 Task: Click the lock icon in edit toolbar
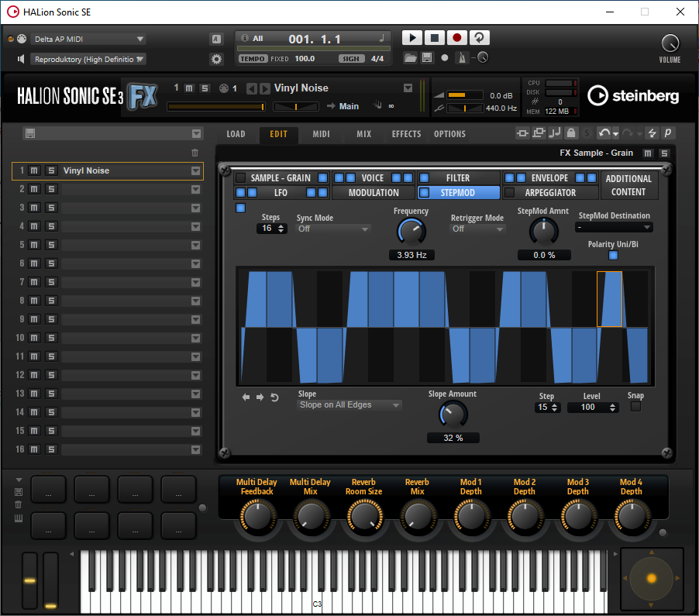coord(571,132)
